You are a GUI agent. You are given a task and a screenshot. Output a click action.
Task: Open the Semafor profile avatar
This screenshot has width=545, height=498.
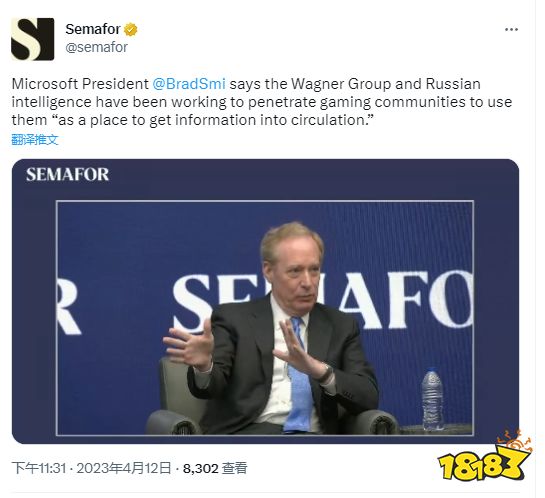[x=32, y=39]
